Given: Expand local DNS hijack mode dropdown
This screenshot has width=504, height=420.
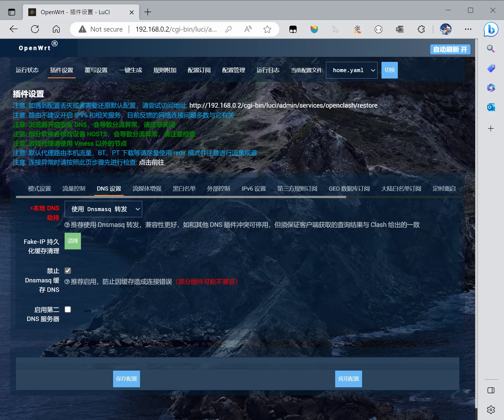Looking at the screenshot, I should pos(103,209).
